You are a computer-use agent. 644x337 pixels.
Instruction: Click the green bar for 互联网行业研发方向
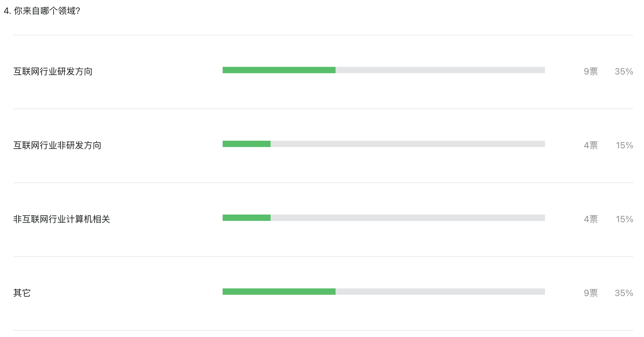click(x=279, y=70)
